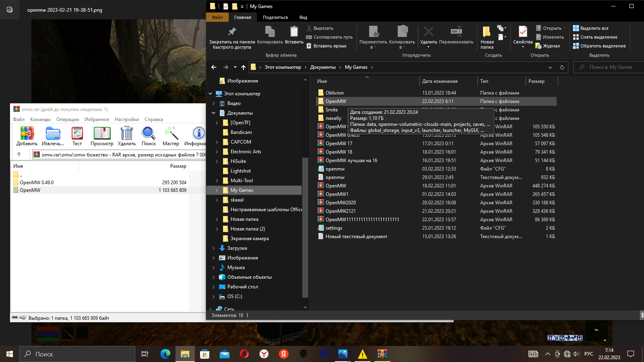Select Oblivion folder in file list
This screenshot has width=644, height=362.
[334, 93]
